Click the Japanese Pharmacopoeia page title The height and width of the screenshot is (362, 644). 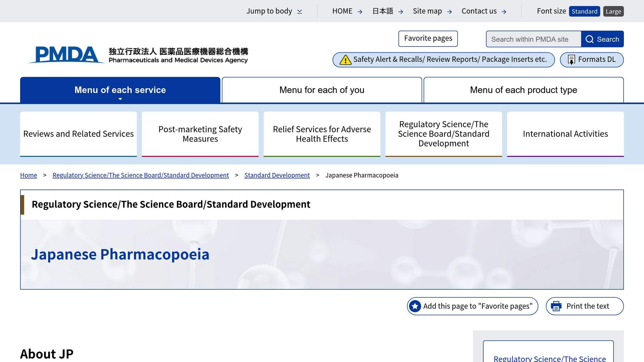tap(120, 254)
